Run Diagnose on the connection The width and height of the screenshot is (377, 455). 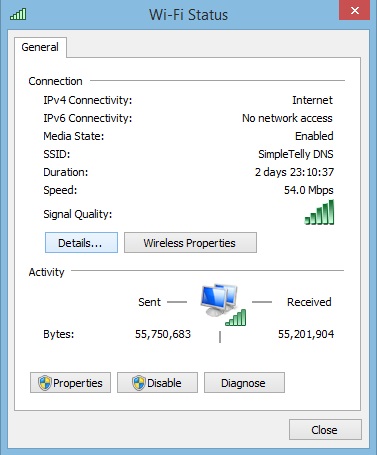[x=244, y=383]
